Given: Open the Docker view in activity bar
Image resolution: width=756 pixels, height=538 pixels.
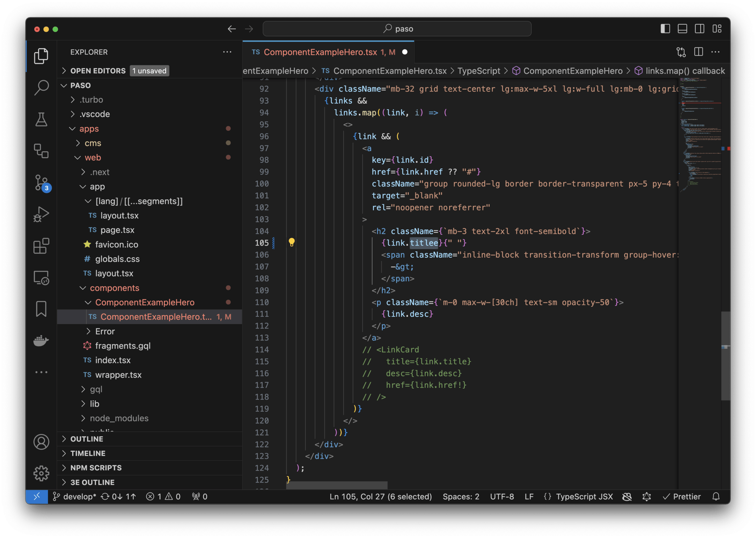Looking at the screenshot, I should click(x=41, y=341).
